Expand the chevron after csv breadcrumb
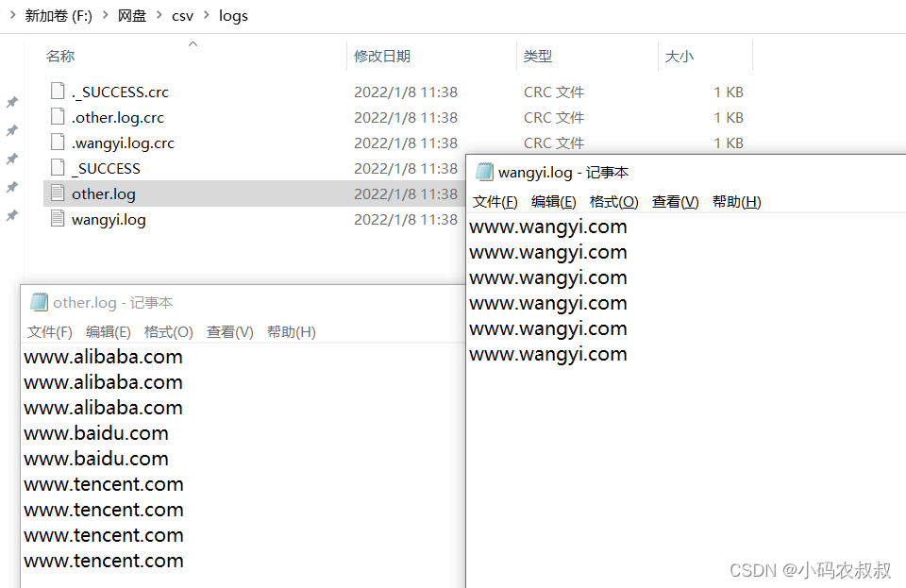This screenshot has width=906, height=588. 207,15
